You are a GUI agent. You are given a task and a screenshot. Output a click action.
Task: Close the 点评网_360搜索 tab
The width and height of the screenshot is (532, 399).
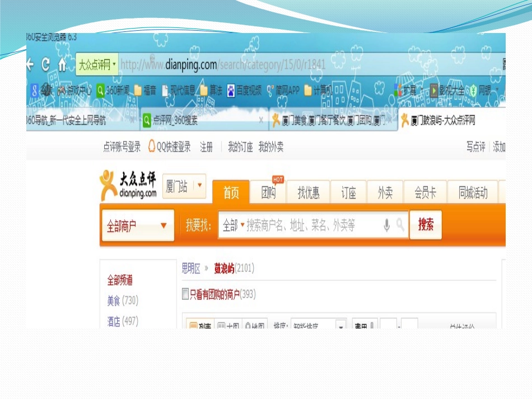click(x=260, y=120)
